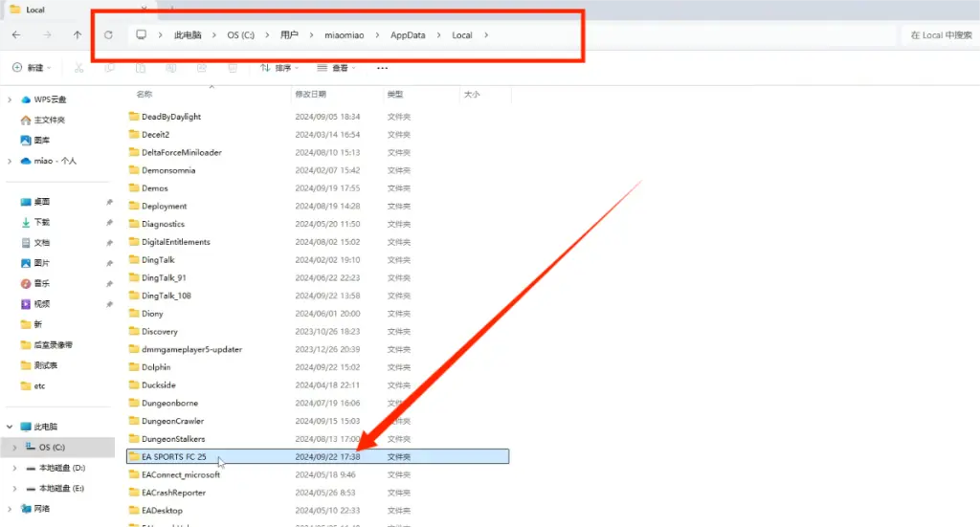The image size is (980, 527).
Task: Click miaomiao in the breadcrumb path
Action: 344,35
